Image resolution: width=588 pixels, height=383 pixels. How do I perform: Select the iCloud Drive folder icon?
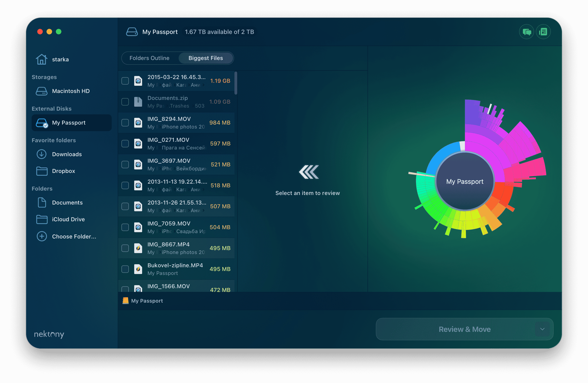tap(42, 219)
